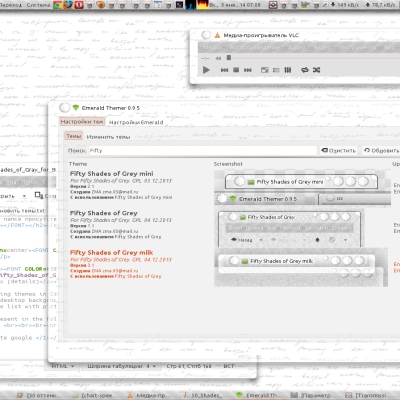400x400 pixels.
Task: Click the Emerald gem icon in title bar
Action: (x=76, y=107)
